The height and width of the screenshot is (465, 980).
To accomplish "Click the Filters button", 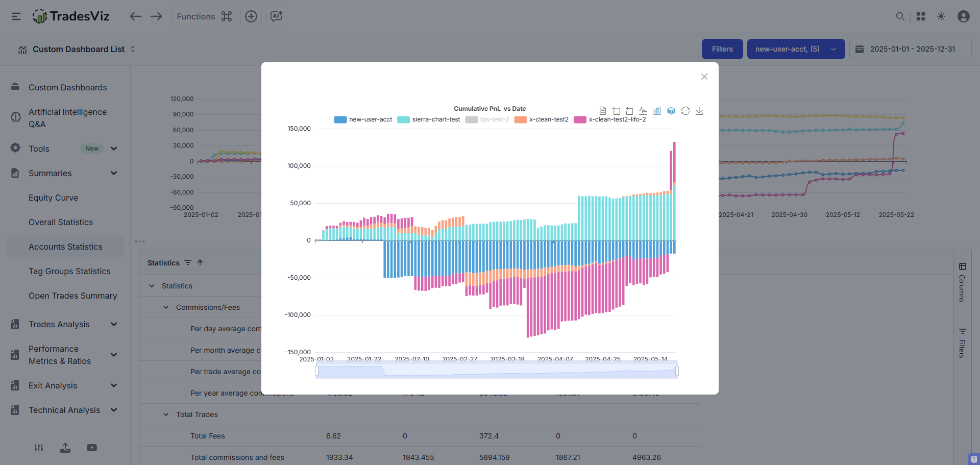I will pos(722,49).
